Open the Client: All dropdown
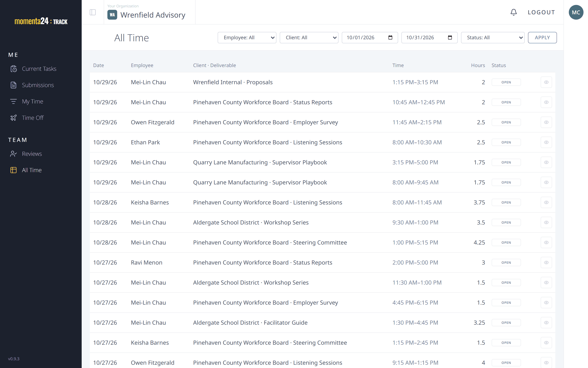The image size is (588, 368). tap(309, 37)
